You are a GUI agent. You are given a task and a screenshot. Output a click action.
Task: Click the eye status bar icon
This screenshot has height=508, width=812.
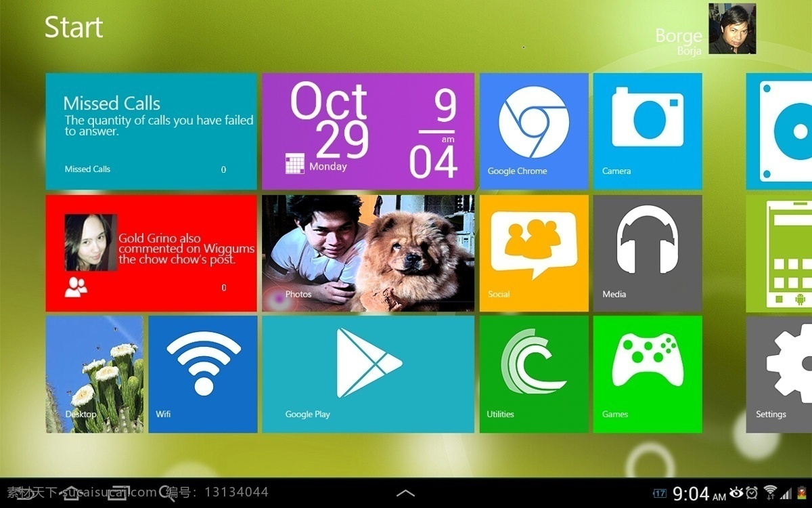736,492
